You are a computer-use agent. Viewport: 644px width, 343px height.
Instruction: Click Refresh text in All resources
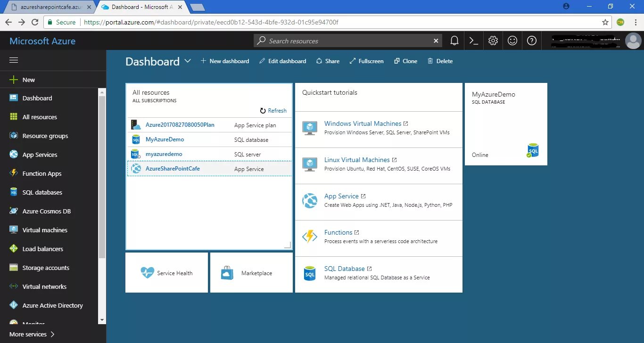pos(277,111)
